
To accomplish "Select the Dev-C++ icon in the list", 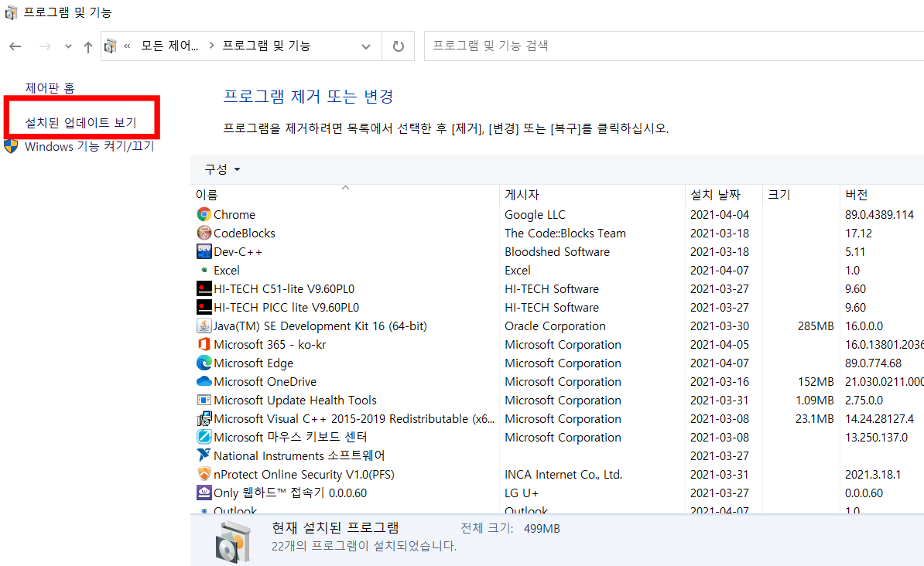I will point(204,251).
